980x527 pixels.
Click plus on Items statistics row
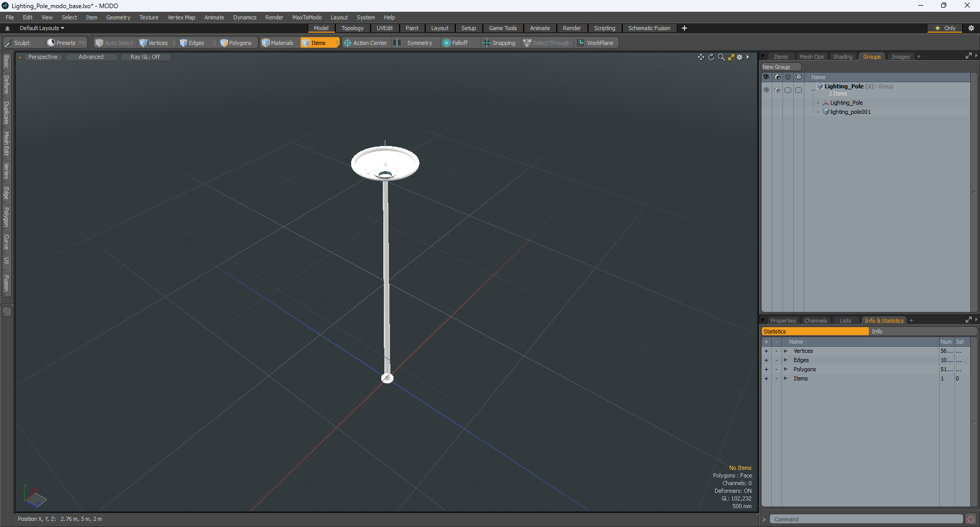[x=766, y=378]
